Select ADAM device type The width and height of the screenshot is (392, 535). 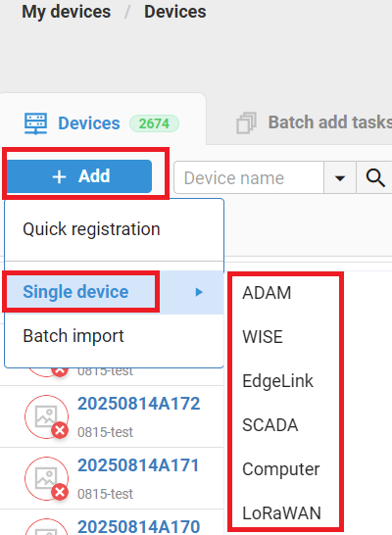click(x=267, y=293)
